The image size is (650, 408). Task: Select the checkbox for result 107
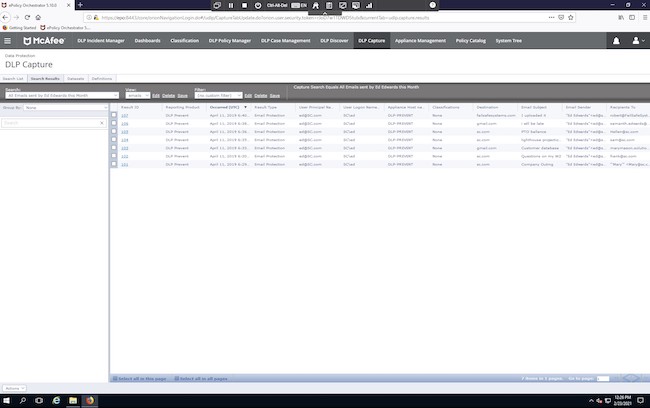click(114, 115)
